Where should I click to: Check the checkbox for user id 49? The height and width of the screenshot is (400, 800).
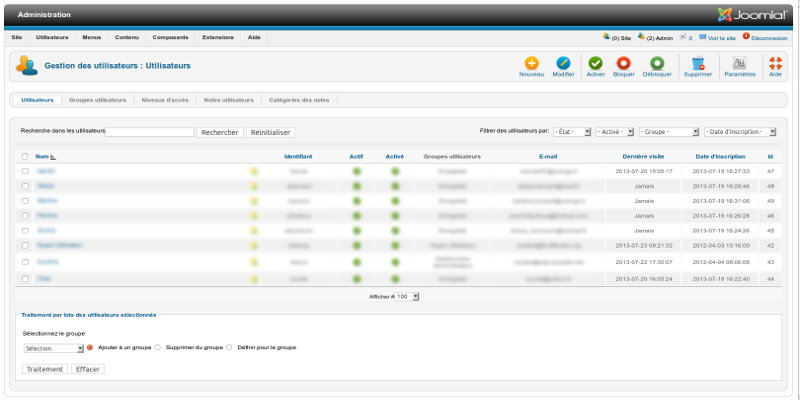tap(25, 201)
